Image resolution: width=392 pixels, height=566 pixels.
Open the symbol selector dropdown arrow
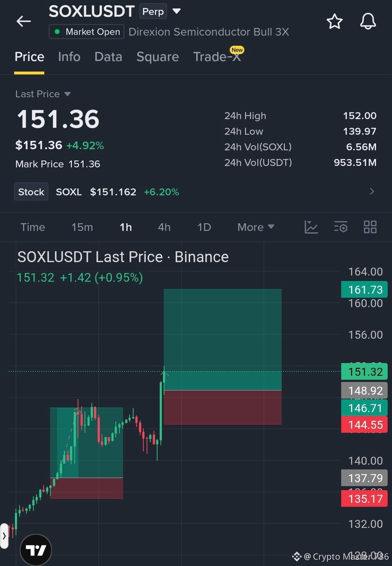pos(176,11)
